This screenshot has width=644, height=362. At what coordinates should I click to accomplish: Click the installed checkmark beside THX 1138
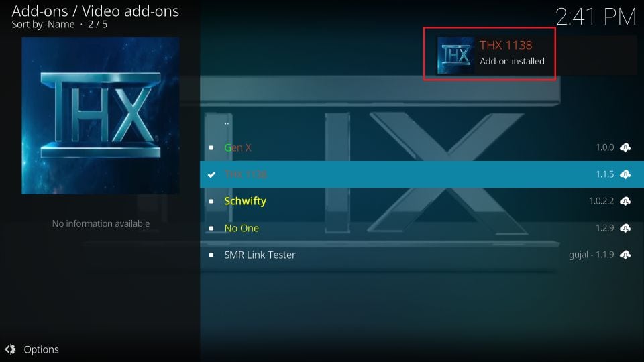(211, 175)
